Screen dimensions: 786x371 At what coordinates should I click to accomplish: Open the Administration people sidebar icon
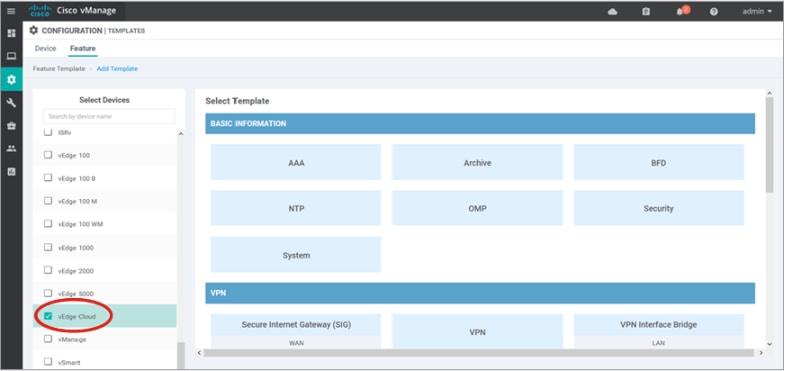click(11, 148)
